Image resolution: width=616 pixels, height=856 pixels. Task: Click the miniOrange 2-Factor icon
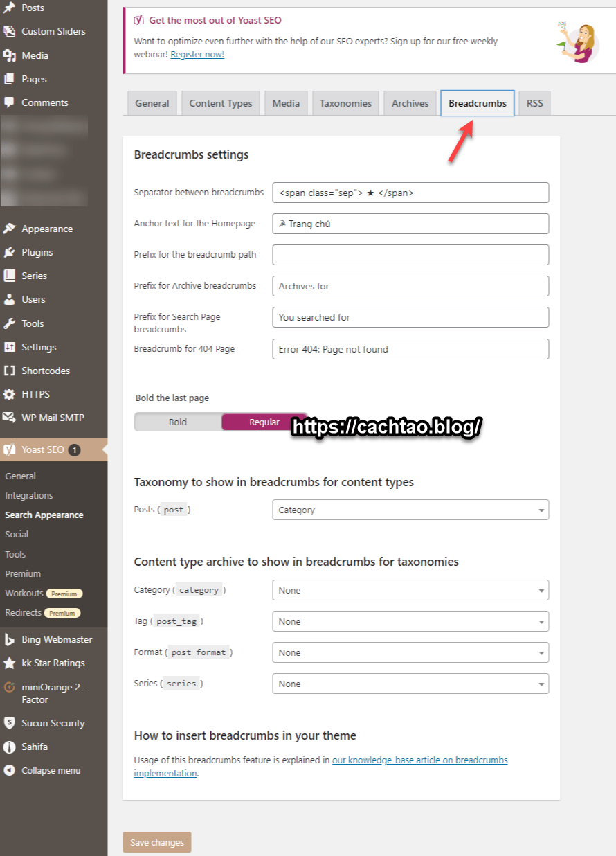(9, 687)
